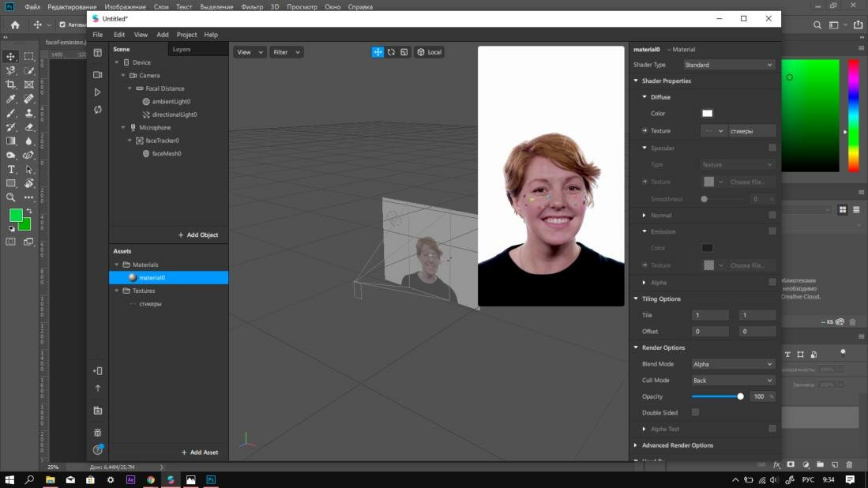Viewport: 868px width, 488px height.
Task: Expand the Advanced Render Options section
Action: (x=677, y=445)
